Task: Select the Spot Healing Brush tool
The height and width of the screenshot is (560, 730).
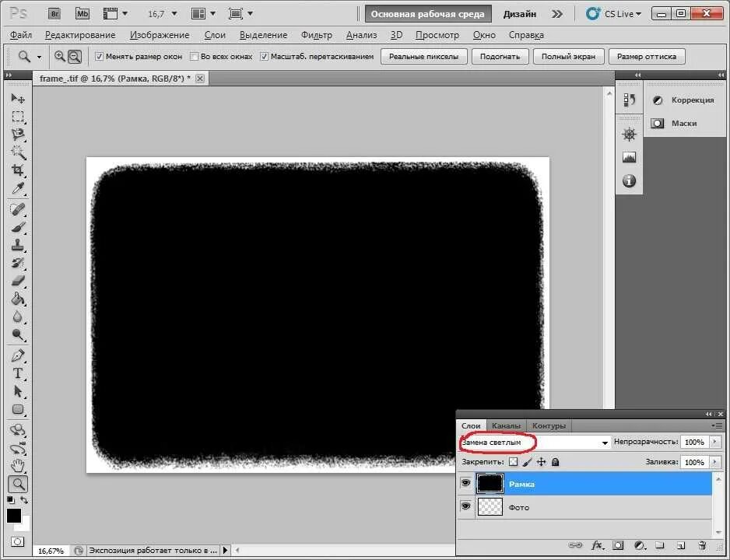Action: 18,209
